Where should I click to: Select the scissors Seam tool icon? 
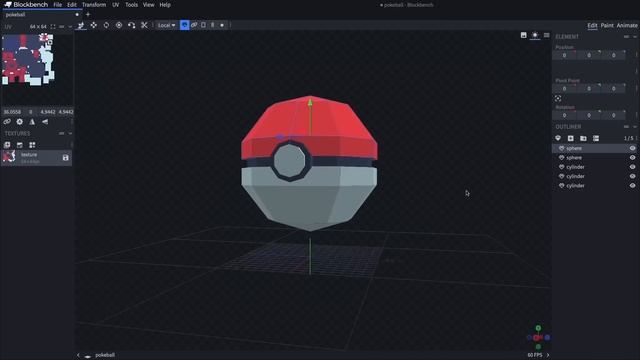point(144,25)
